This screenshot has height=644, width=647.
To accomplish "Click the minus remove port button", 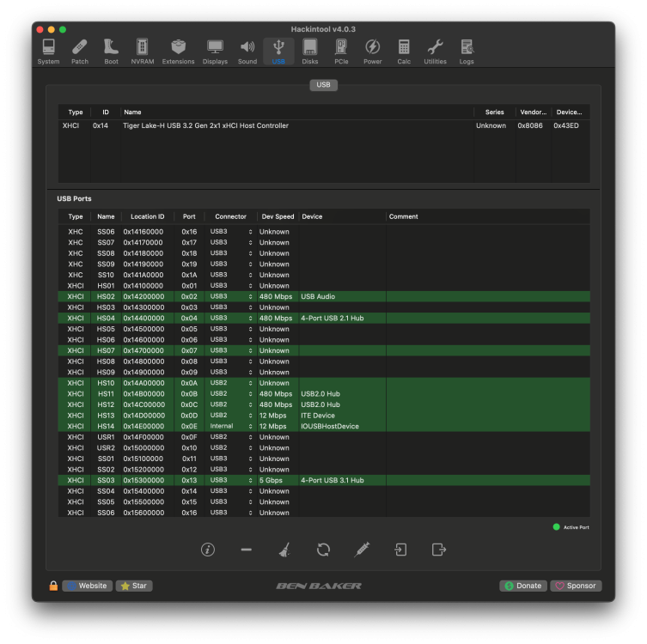I will pyautogui.click(x=247, y=550).
